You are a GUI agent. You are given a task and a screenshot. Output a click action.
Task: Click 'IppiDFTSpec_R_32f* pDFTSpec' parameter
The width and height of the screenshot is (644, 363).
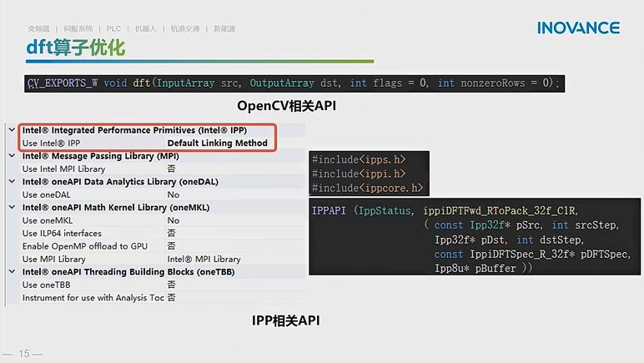(x=550, y=255)
